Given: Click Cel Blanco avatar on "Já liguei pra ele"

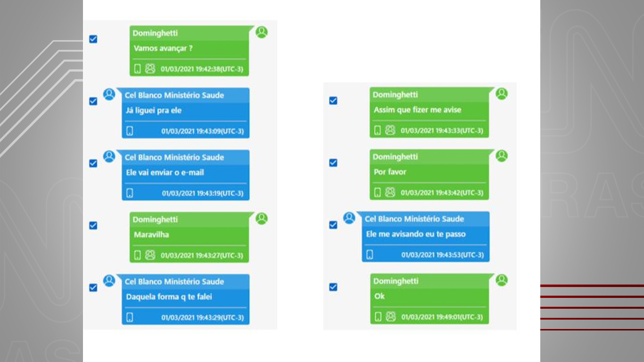Looking at the screenshot, I should (x=109, y=94).
